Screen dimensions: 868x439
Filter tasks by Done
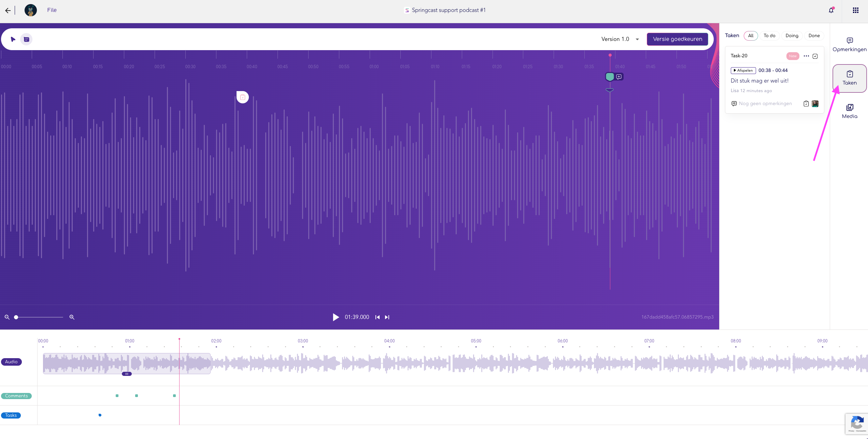(x=814, y=35)
